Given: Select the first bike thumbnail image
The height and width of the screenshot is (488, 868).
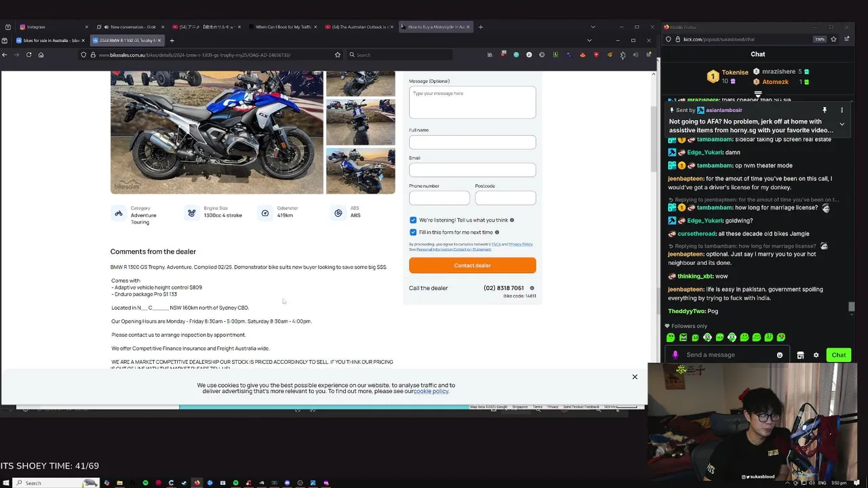Looking at the screenshot, I should [360, 83].
